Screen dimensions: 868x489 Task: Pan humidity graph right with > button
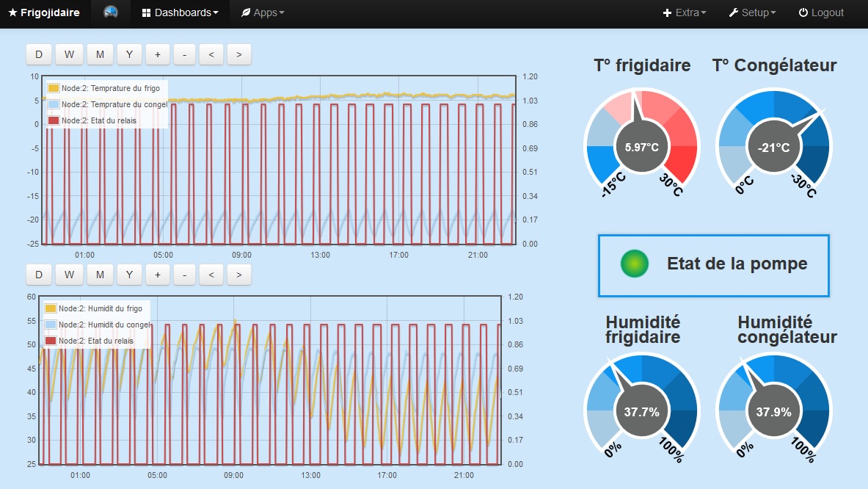tap(239, 275)
